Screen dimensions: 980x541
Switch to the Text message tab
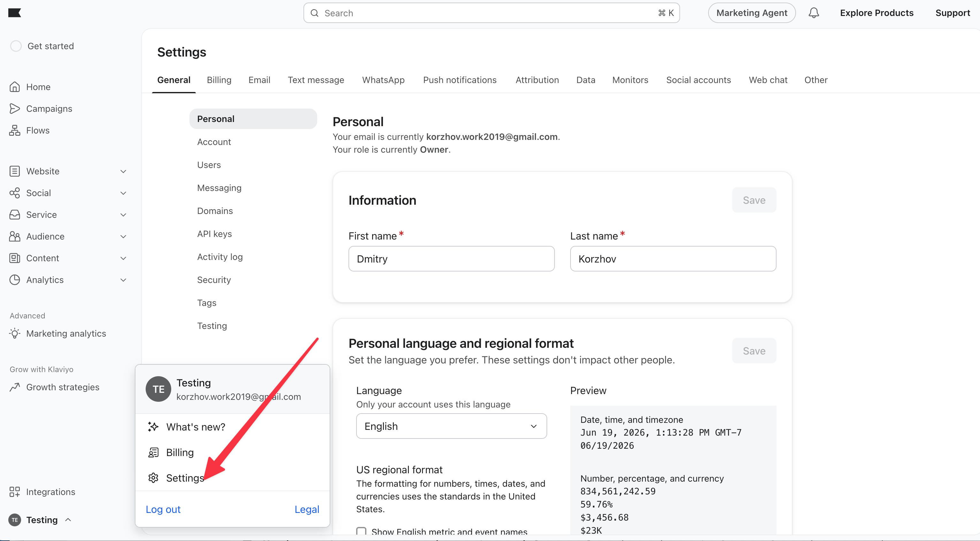[x=316, y=80]
